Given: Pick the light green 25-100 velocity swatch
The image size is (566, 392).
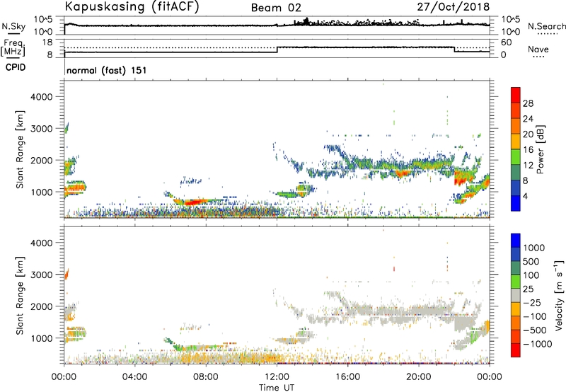Looking at the screenshot, I should [x=516, y=282].
